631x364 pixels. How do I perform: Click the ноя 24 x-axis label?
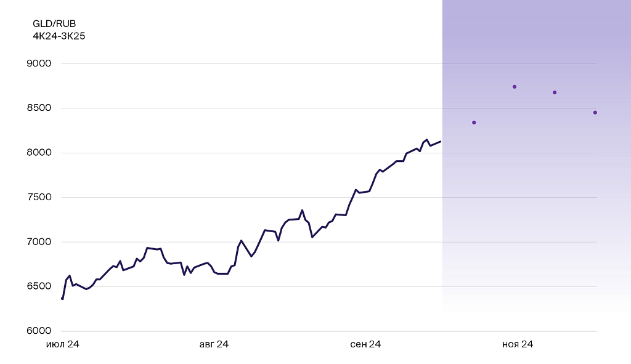point(517,344)
